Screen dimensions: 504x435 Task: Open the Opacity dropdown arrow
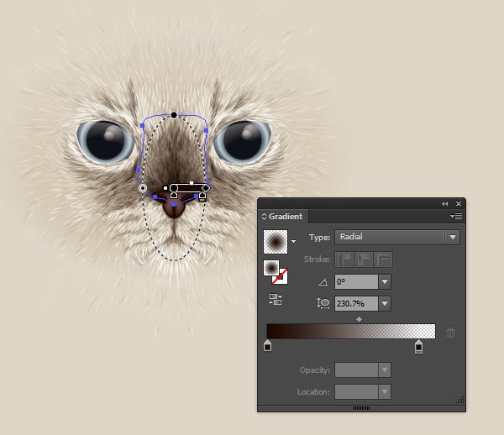(385, 370)
